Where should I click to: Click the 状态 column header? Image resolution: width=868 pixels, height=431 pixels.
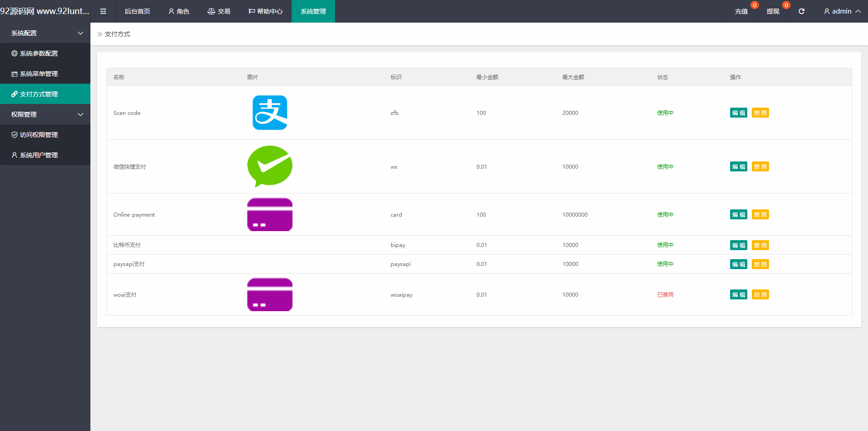point(663,77)
